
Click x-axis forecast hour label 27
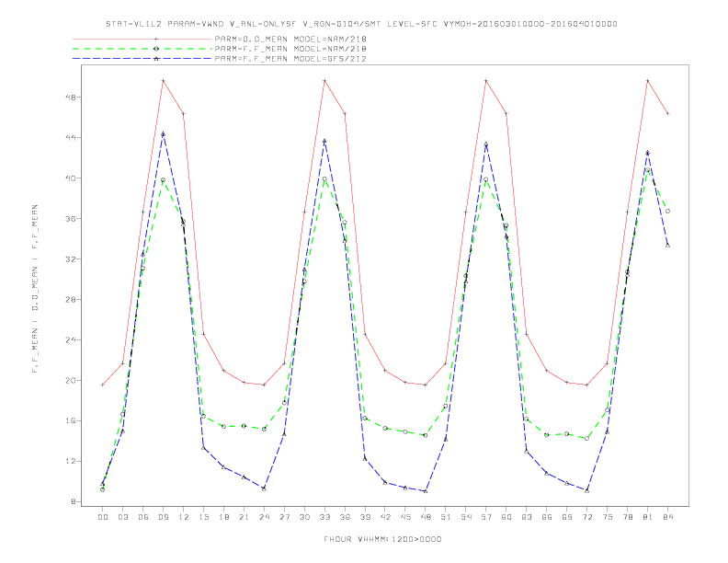[x=284, y=517]
